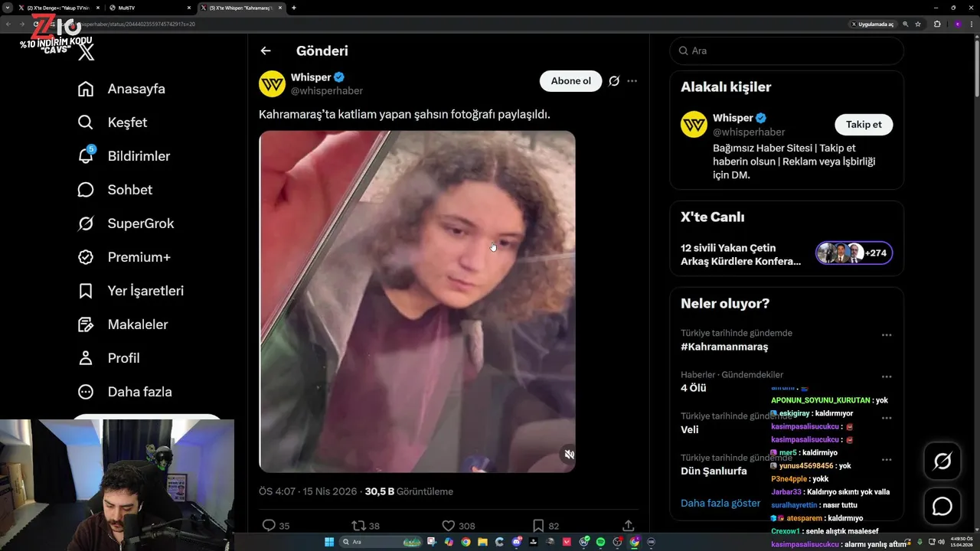Image resolution: width=980 pixels, height=551 pixels.
Task: Click the verified badge beside Whisper post name
Action: [x=338, y=77]
